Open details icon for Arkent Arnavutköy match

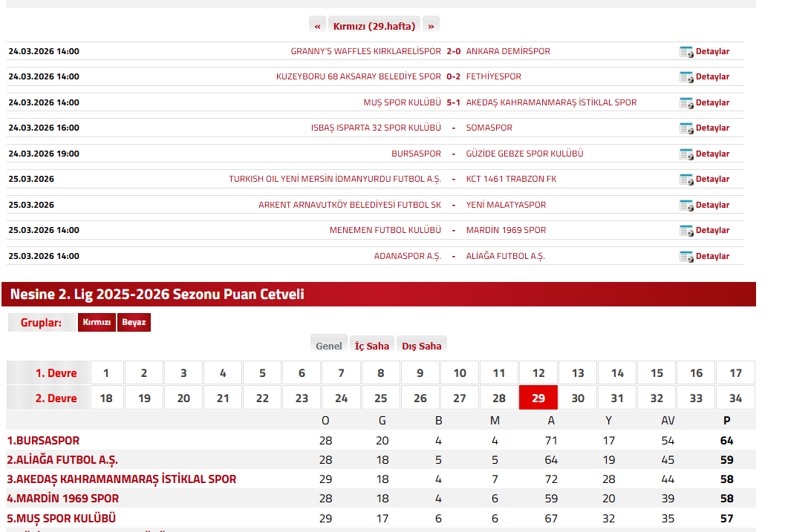pos(686,206)
